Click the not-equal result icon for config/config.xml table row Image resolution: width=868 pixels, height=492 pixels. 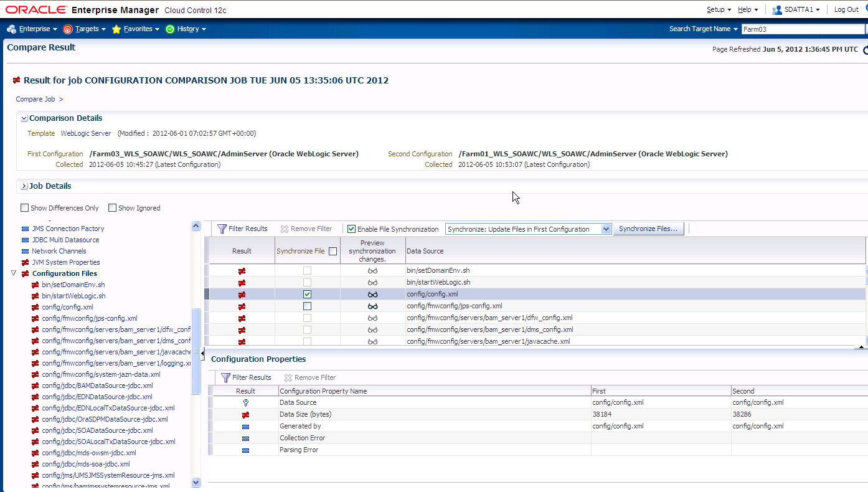pos(242,295)
